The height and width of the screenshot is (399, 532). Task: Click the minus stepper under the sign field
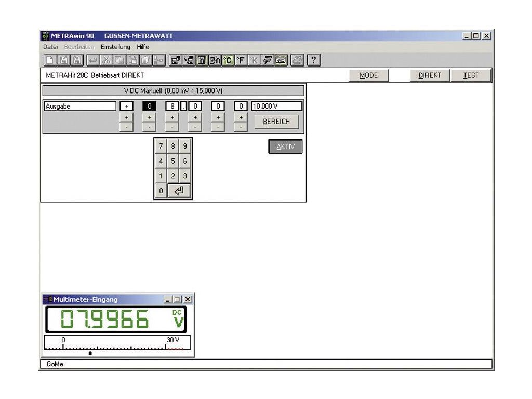coord(127,127)
